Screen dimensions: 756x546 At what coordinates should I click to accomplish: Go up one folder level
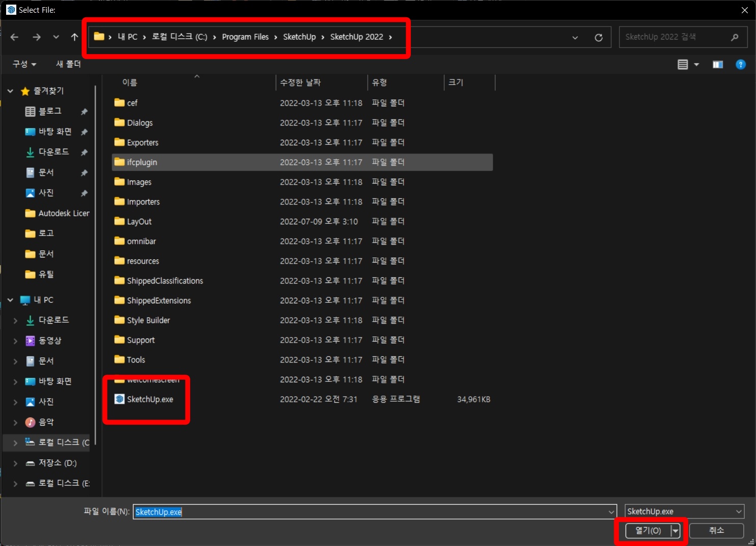point(74,37)
